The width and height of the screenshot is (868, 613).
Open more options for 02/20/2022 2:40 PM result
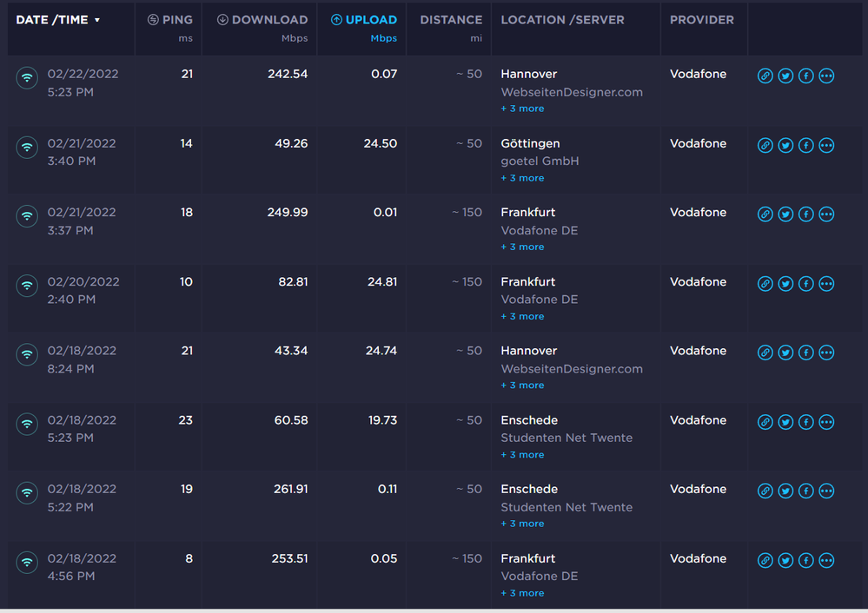pyautogui.click(x=826, y=284)
